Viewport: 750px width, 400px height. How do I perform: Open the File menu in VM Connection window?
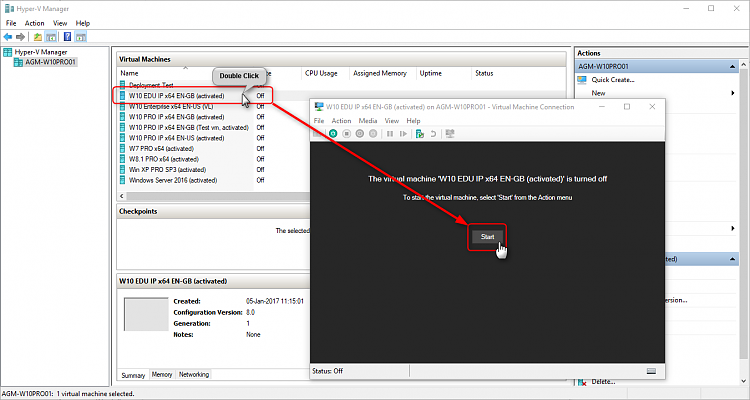[x=319, y=121]
